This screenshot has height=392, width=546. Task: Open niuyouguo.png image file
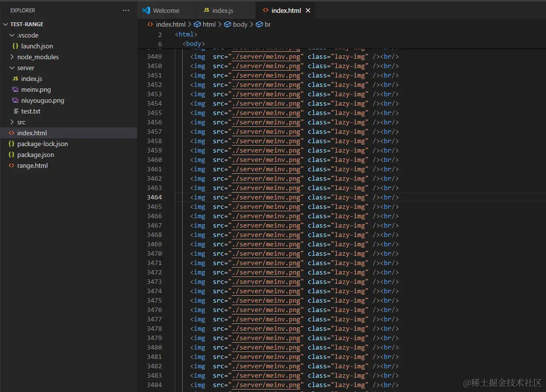(42, 100)
